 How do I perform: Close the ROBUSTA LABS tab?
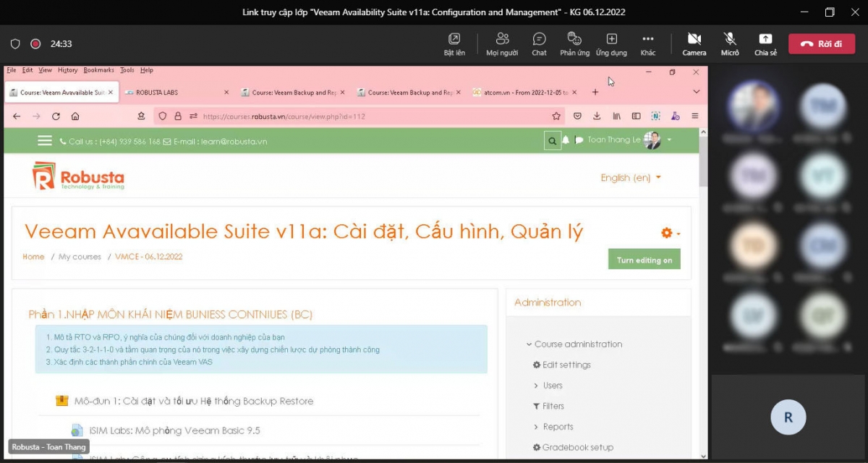point(226,93)
